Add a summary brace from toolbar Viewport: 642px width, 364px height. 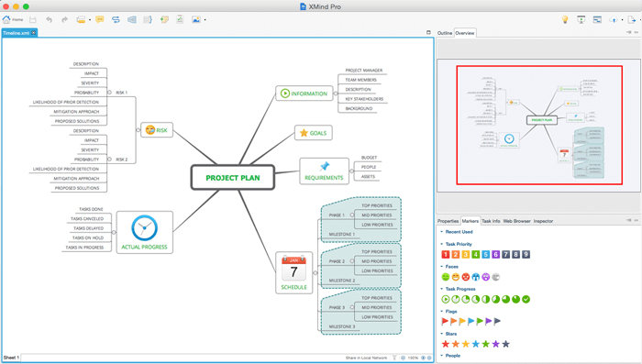point(148,19)
